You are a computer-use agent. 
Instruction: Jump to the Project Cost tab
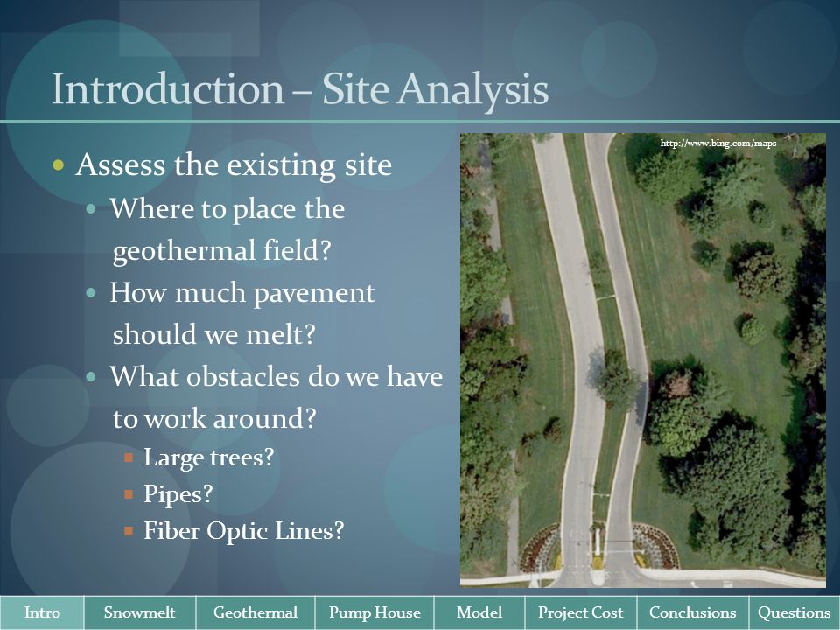pyautogui.click(x=581, y=612)
